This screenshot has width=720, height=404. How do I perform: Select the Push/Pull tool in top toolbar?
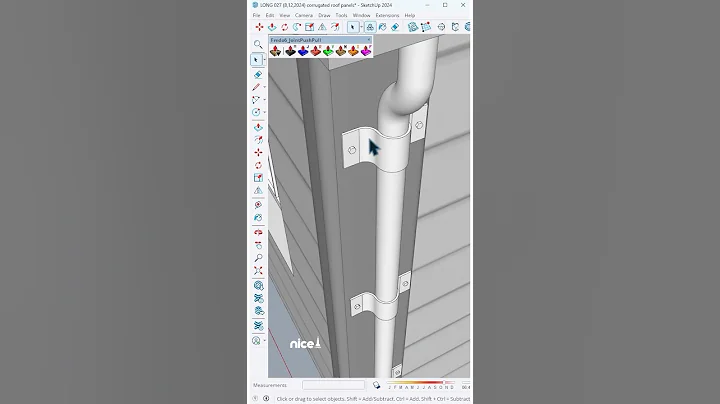click(x=272, y=27)
